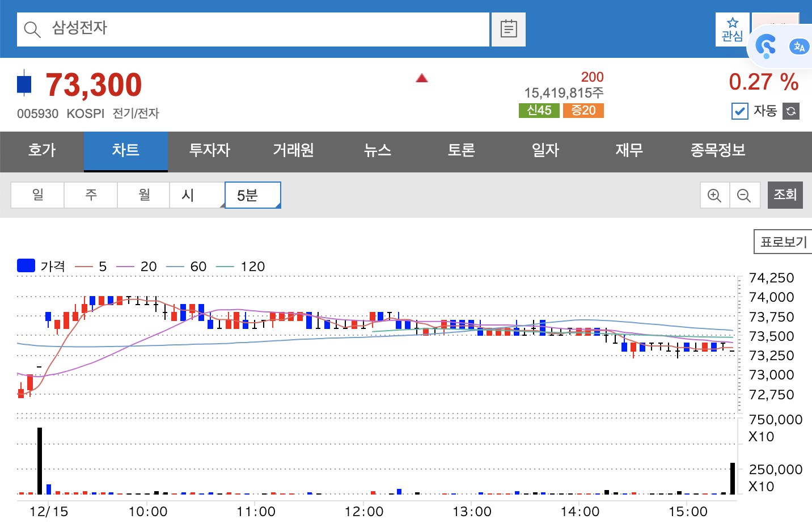Viewport: 812px width, 532px height.
Task: Open the stock list notepad icon
Action: click(x=509, y=29)
